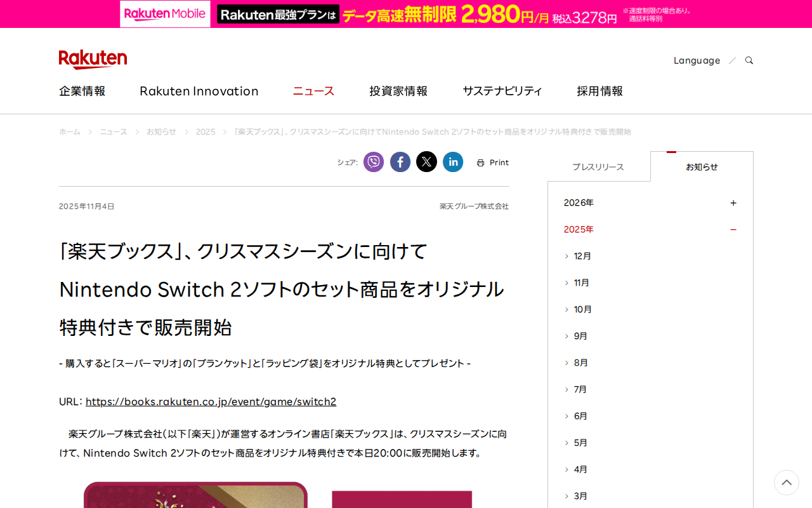Open 12月 in 2025 archive
The height and width of the screenshot is (508, 812).
pos(582,256)
